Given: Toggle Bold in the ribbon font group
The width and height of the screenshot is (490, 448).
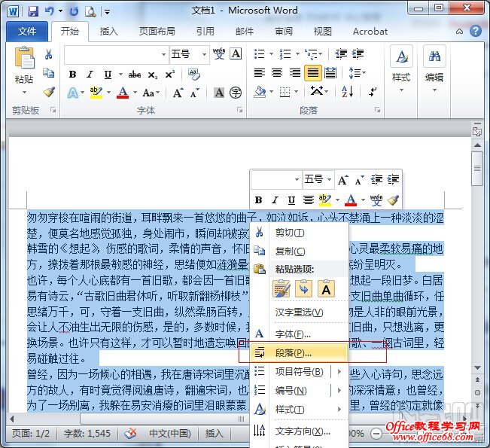Looking at the screenshot, I should click(72, 75).
